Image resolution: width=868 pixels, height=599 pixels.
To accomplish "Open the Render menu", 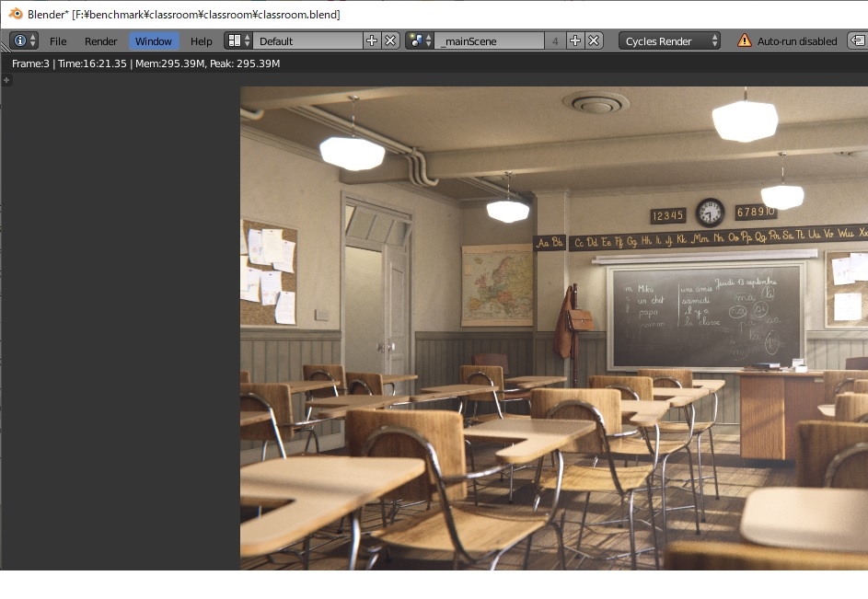I will coord(100,41).
